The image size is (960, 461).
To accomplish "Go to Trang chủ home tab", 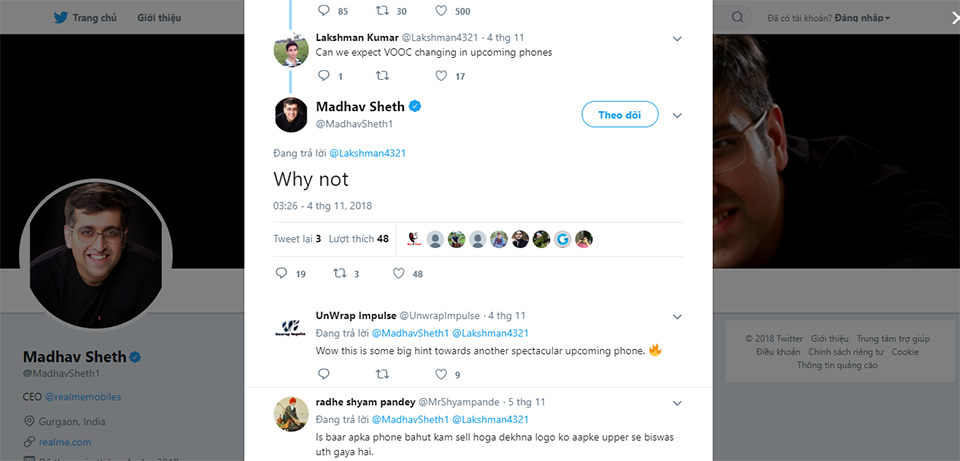I will point(85,17).
